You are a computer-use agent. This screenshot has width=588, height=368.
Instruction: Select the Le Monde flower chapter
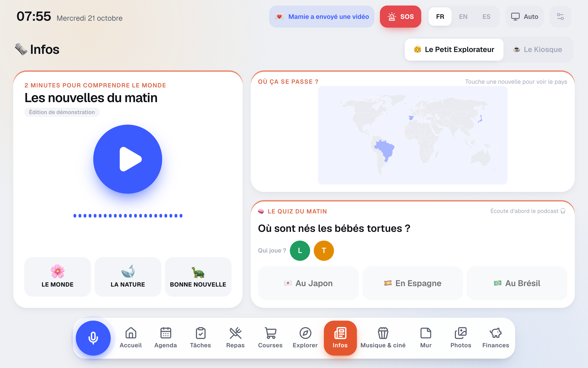[x=58, y=277]
